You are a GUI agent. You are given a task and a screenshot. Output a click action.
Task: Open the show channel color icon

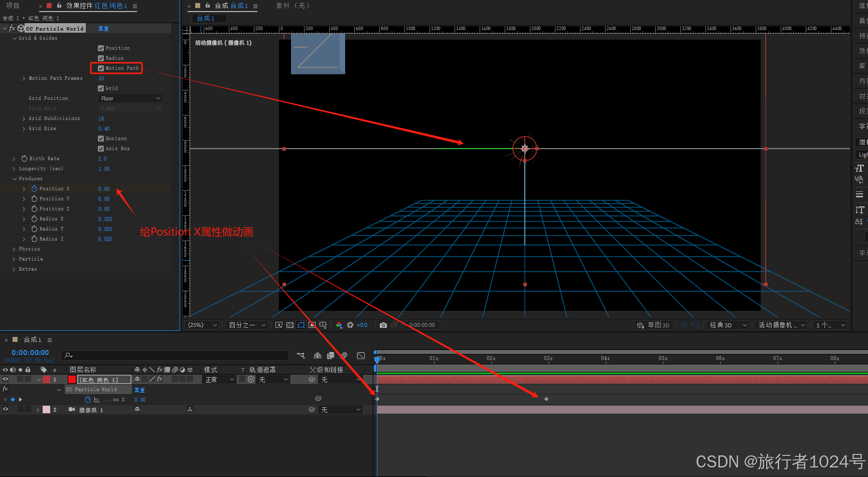[339, 325]
